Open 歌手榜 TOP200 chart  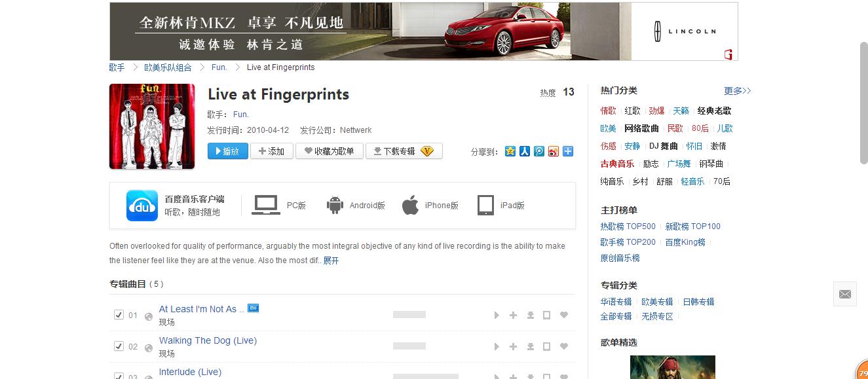pos(628,242)
